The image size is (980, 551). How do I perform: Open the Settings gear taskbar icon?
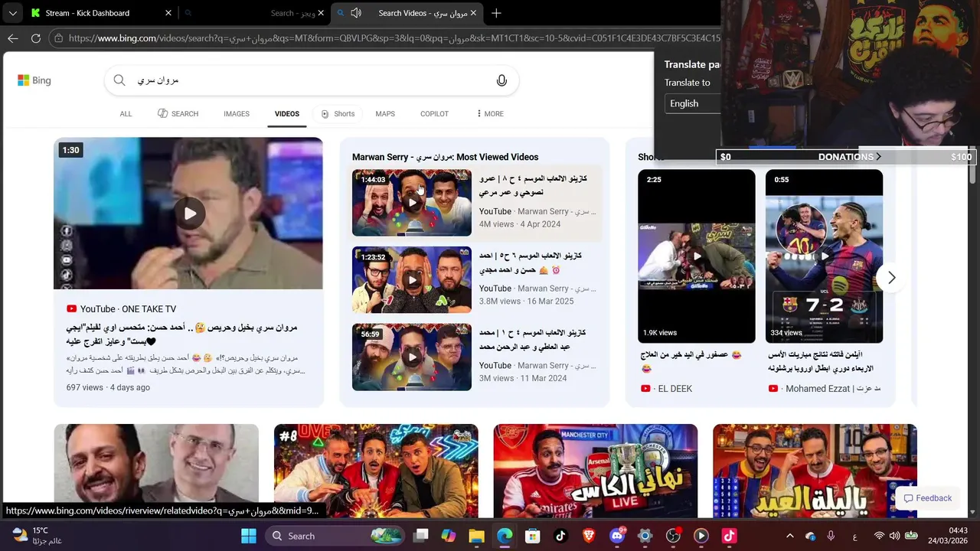(645, 536)
